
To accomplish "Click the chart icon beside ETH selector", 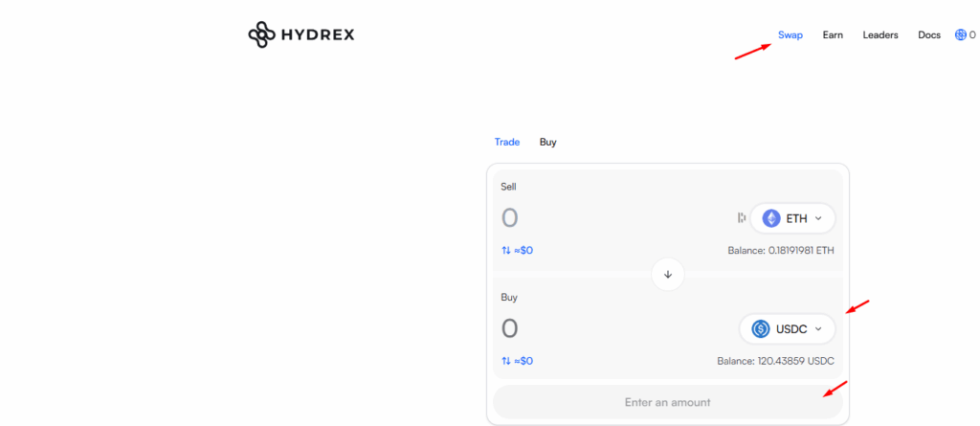I will coord(742,217).
